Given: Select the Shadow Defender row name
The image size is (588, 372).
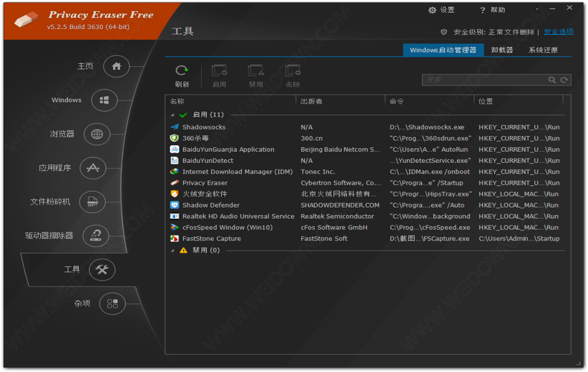Looking at the screenshot, I should [211, 205].
